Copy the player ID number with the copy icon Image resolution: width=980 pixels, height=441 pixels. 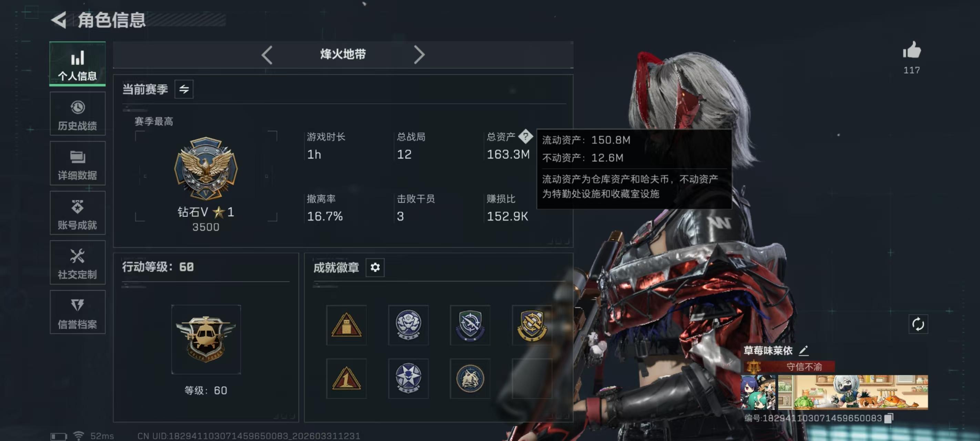(x=888, y=418)
